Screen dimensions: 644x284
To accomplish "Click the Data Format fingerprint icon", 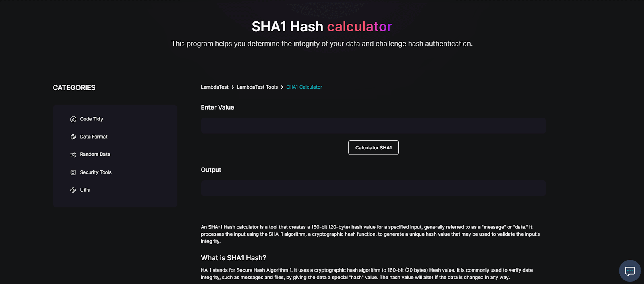I will pos(73,137).
